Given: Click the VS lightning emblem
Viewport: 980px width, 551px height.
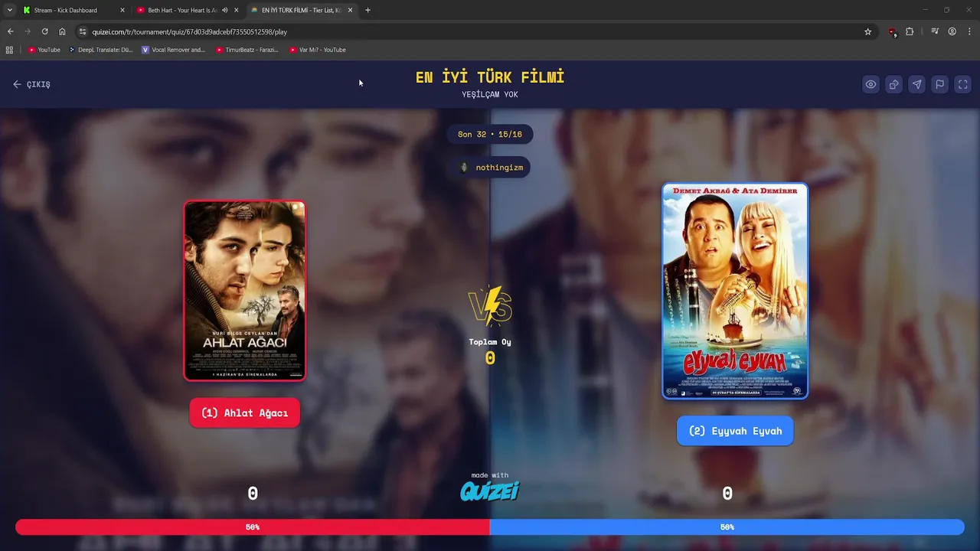Looking at the screenshot, I should (x=490, y=305).
